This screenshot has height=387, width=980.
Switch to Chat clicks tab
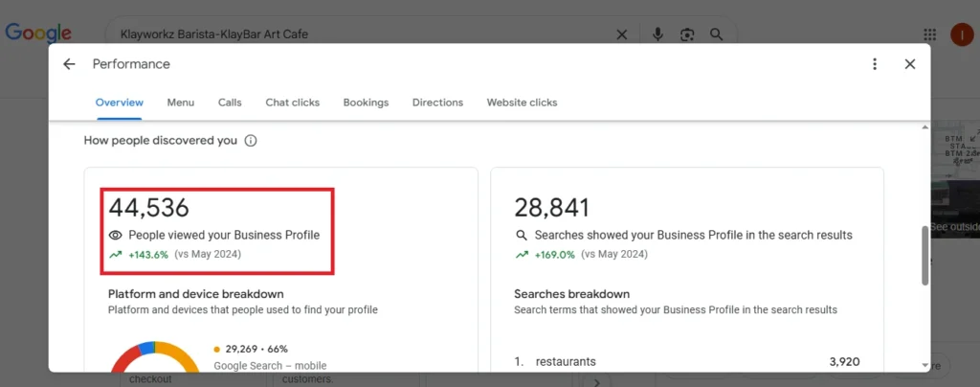click(x=293, y=102)
